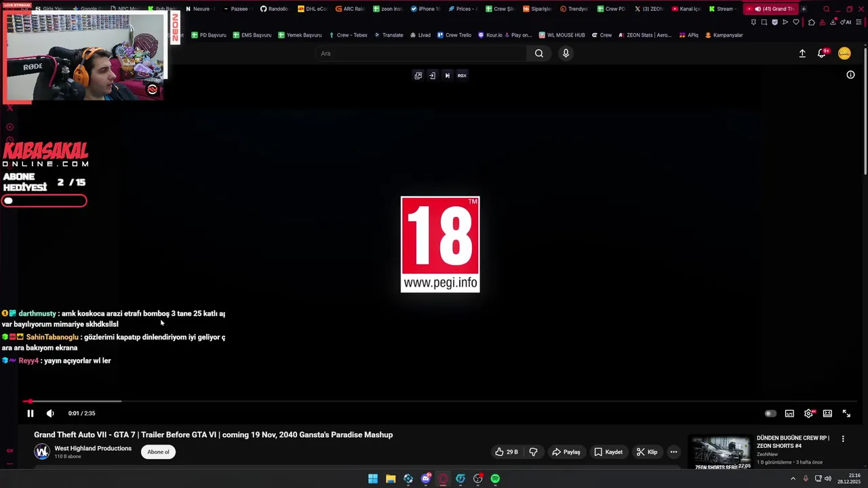Viewport: 868px width, 488px height.
Task: Open the YouTube notifications bell
Action: (x=822, y=54)
